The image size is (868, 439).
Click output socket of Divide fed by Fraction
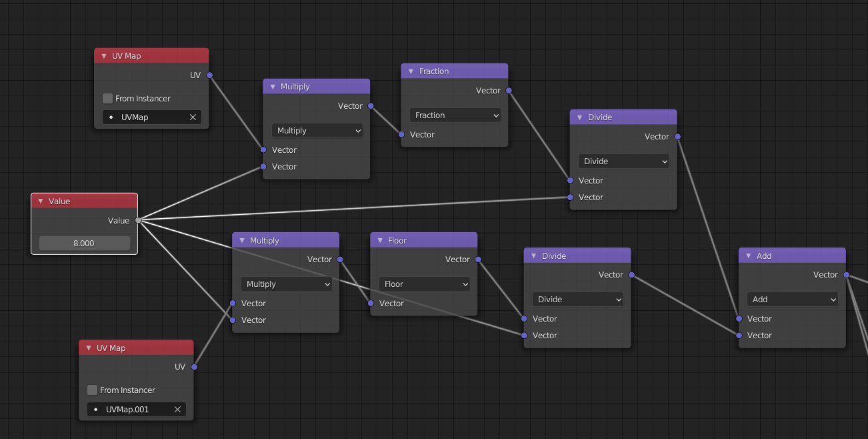(x=677, y=137)
